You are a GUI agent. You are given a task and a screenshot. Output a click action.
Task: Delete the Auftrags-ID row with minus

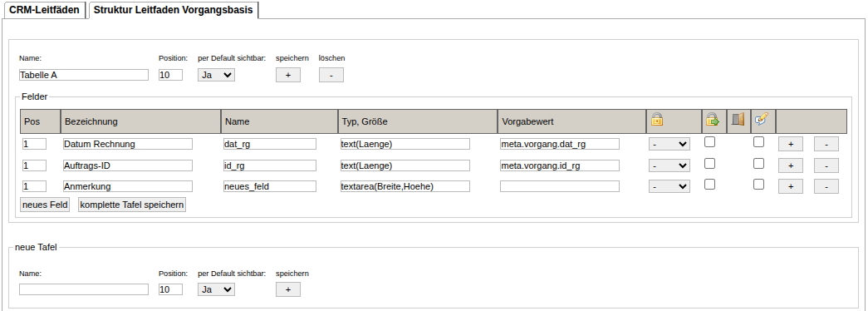pyautogui.click(x=826, y=165)
